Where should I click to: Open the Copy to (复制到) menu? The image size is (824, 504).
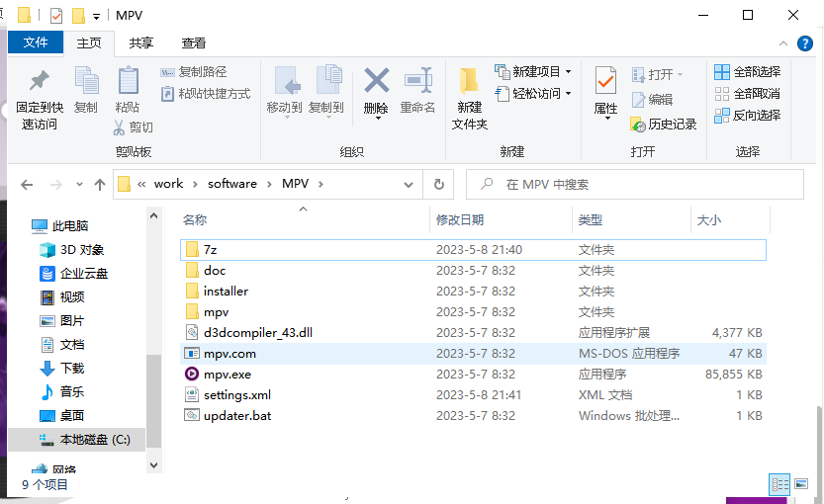(326, 92)
